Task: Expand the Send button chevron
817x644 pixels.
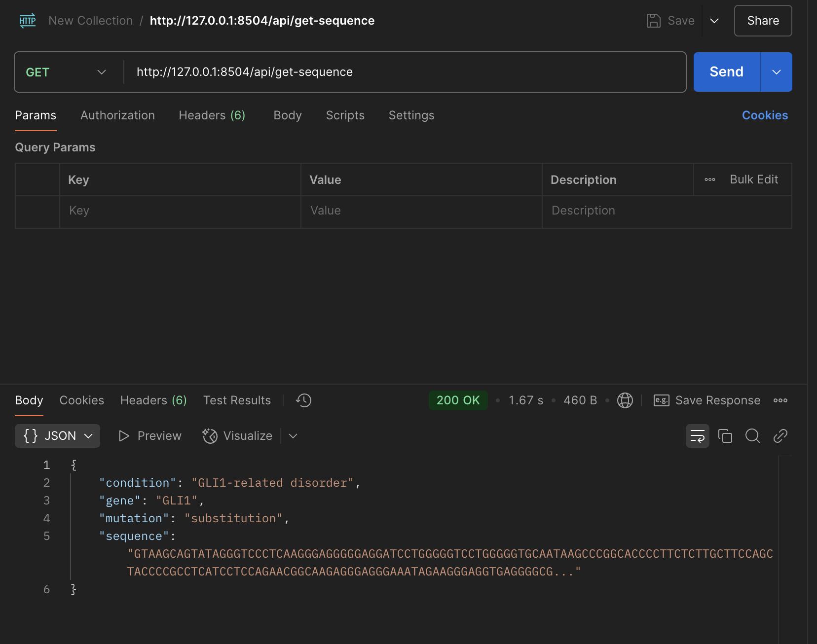Action: [x=776, y=72]
